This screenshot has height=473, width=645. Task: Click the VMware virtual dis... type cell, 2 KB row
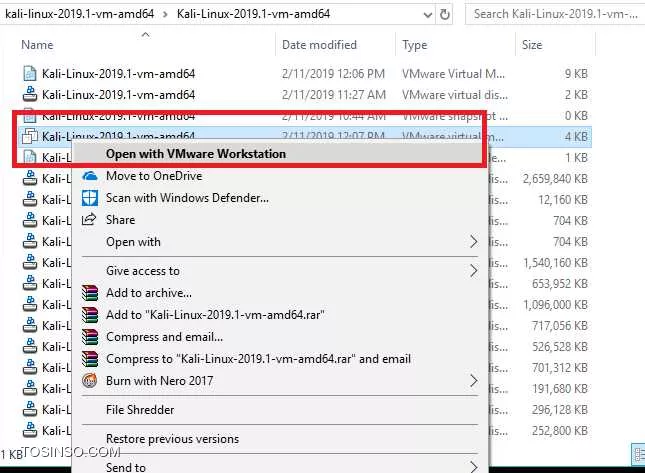[x=455, y=95]
